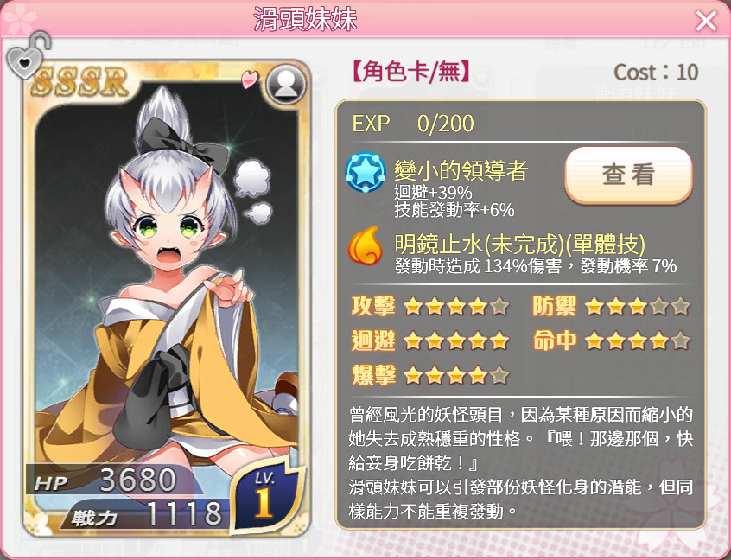
Task: Click the pink sakura petal icon
Action: (250, 79)
